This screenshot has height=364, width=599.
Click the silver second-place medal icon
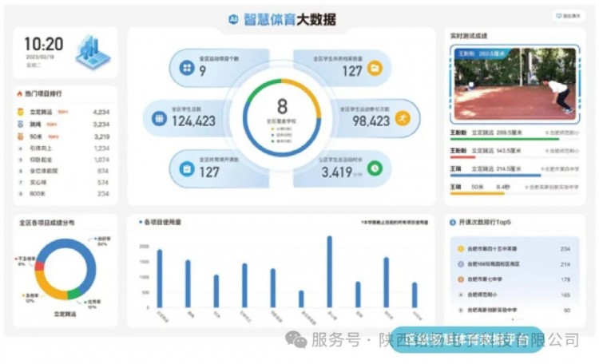[21, 125]
